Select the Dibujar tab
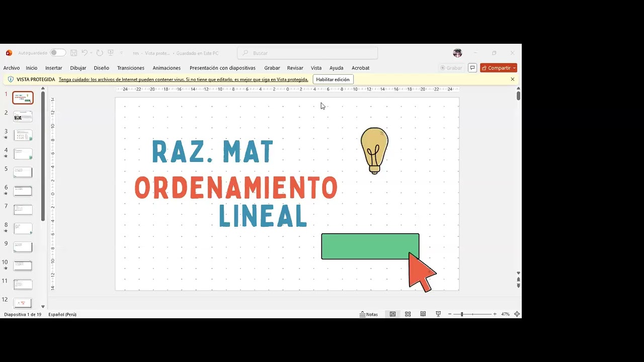644x362 pixels. [78, 68]
